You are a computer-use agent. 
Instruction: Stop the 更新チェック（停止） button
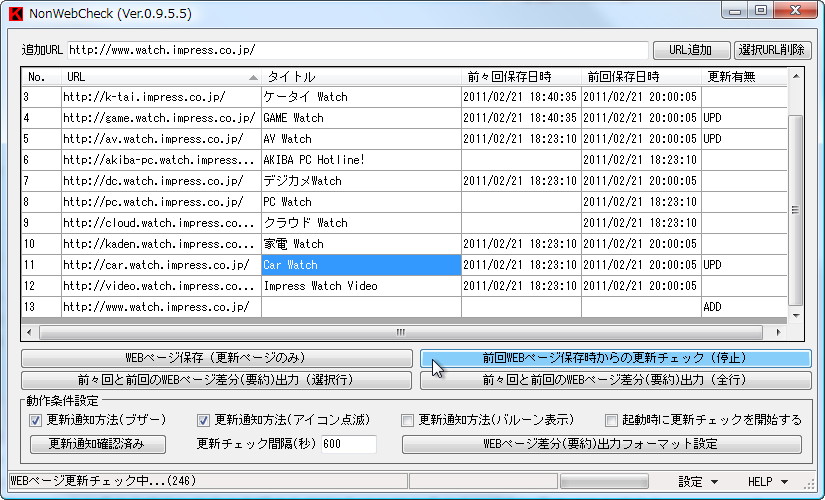pyautogui.click(x=616, y=358)
